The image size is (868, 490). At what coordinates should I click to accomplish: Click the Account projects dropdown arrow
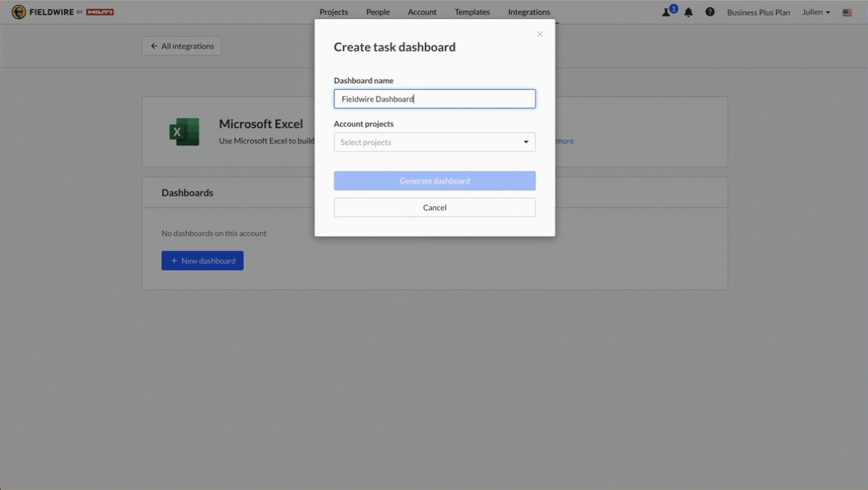pyautogui.click(x=526, y=142)
